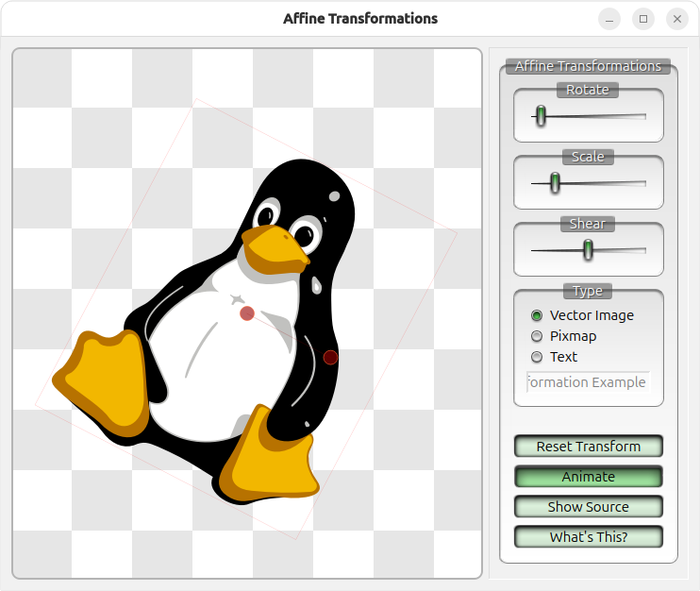The height and width of the screenshot is (591, 700).
Task: Click the right end of Rotate slider track
Action: (643, 116)
